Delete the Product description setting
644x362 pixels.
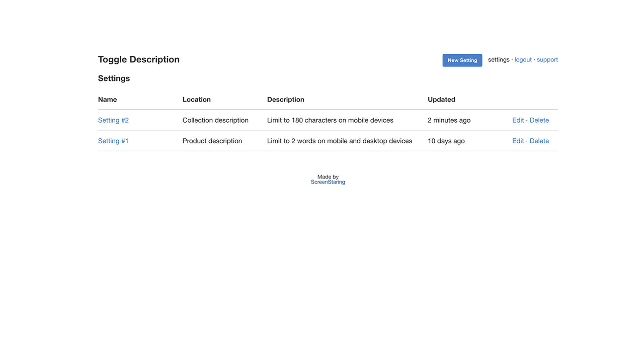click(539, 141)
